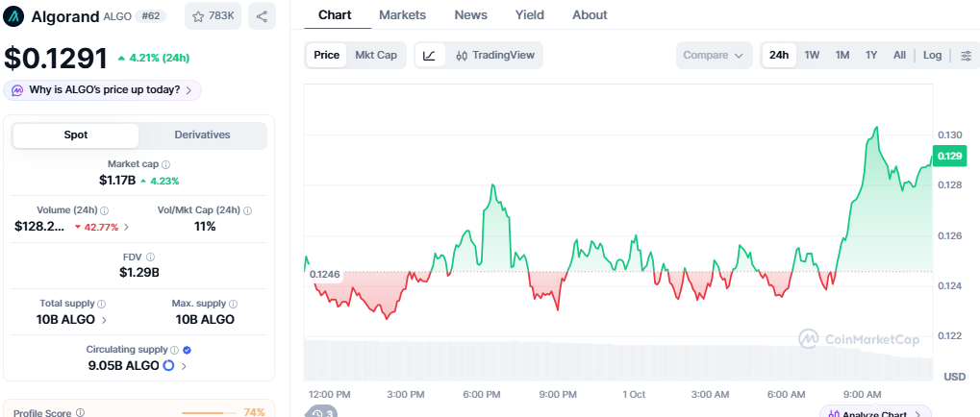Set chart range to 1W

(812, 55)
